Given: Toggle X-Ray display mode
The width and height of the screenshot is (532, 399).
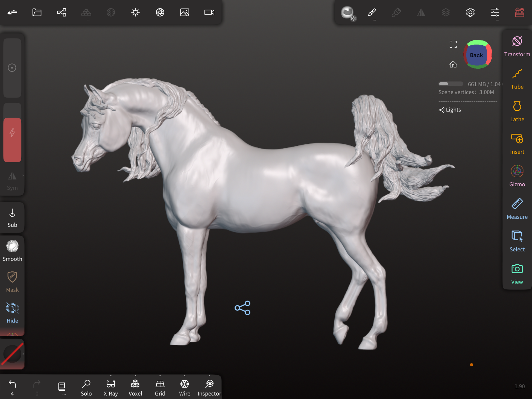Looking at the screenshot, I should click(111, 387).
